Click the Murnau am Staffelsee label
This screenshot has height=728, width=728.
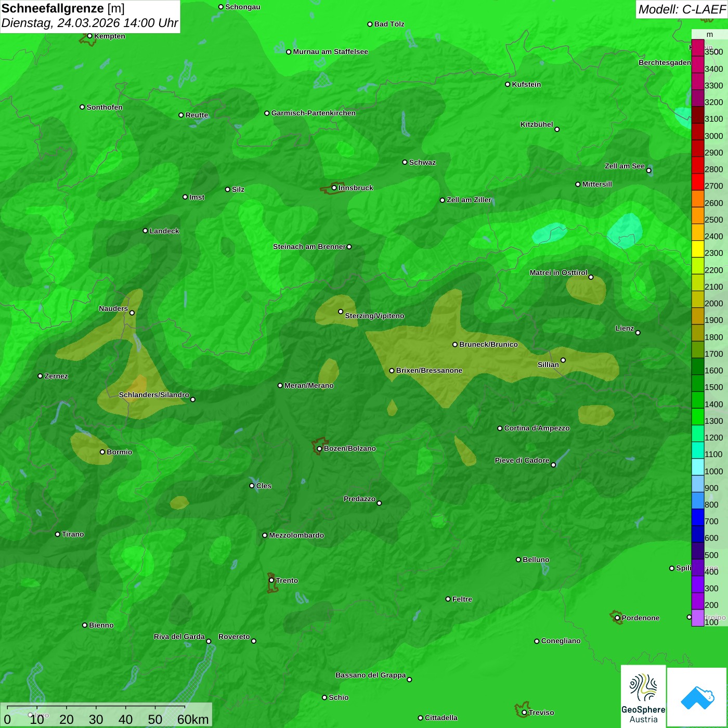coord(331,51)
